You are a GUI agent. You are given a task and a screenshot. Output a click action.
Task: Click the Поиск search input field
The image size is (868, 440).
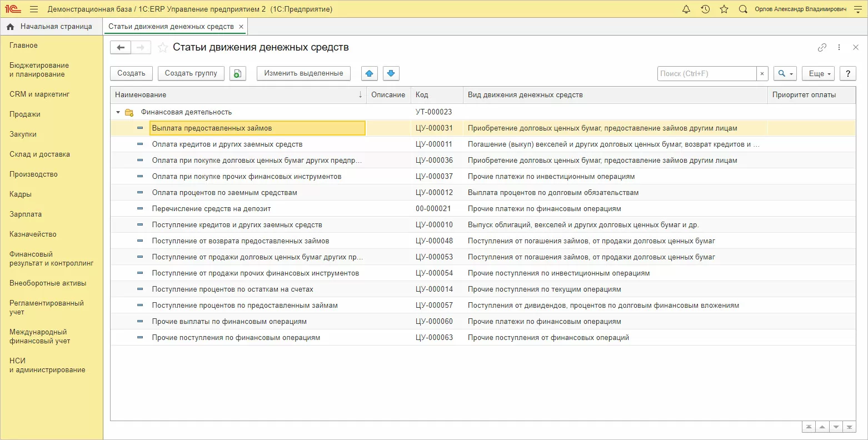[x=706, y=73]
